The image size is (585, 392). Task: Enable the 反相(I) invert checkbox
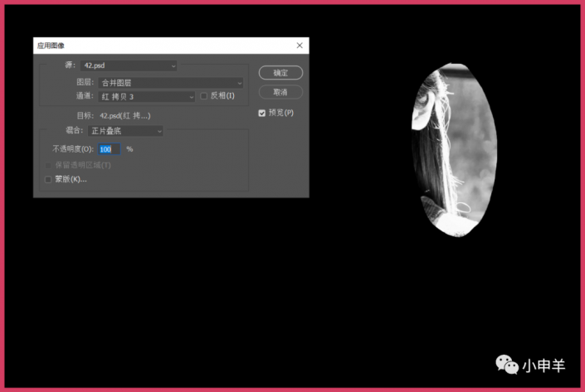204,96
